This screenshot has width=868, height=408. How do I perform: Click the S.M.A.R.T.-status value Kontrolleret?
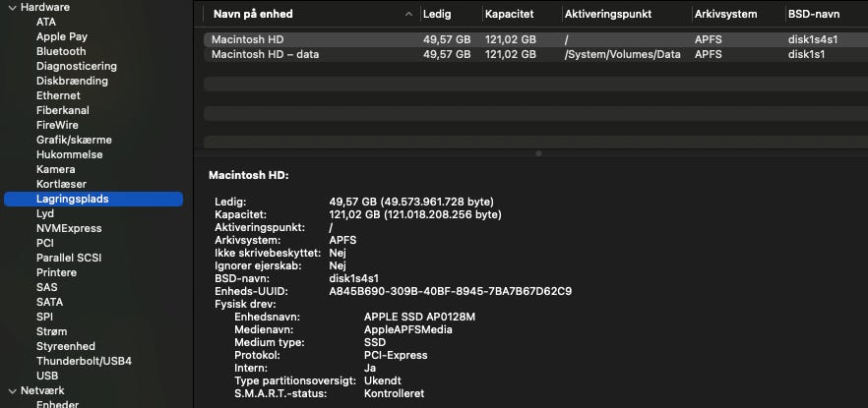coord(394,393)
